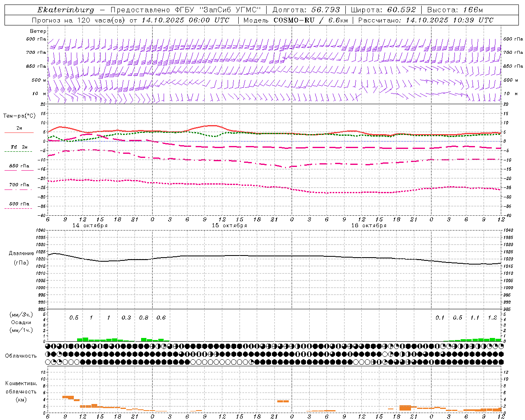Click the red line sample under the 2м legend
The height and width of the screenshot is (420, 525).
pyautogui.click(x=19, y=132)
